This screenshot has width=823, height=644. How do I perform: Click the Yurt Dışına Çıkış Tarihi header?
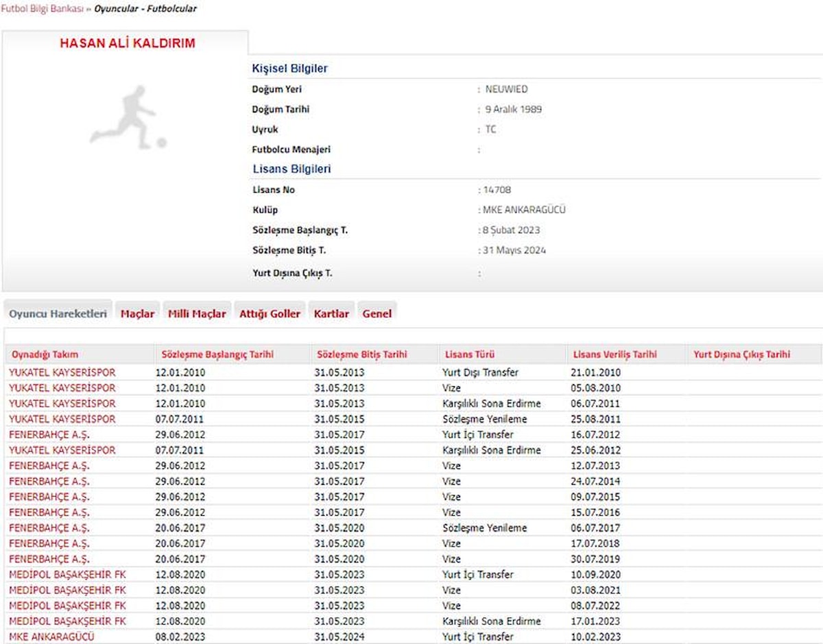tap(741, 355)
